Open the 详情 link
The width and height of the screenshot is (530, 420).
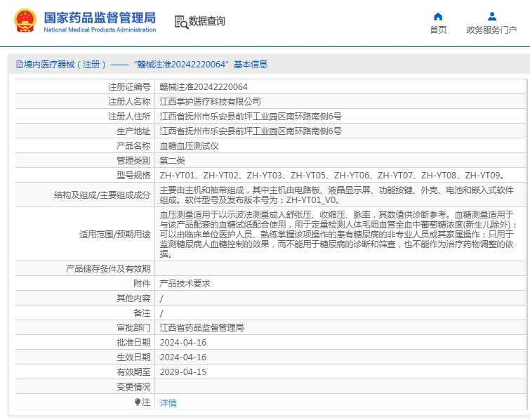pos(168,402)
